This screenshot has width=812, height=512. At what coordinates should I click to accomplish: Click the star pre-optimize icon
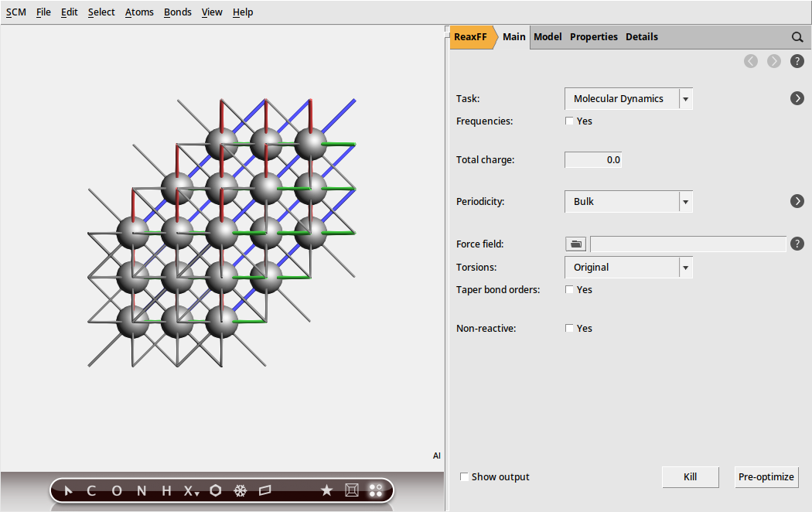[326, 490]
